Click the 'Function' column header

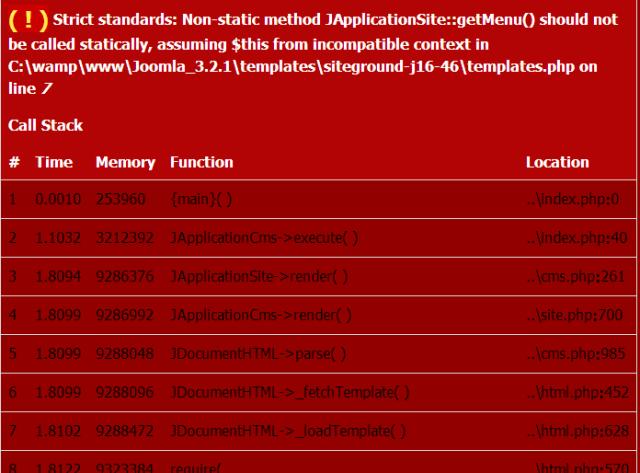202,162
